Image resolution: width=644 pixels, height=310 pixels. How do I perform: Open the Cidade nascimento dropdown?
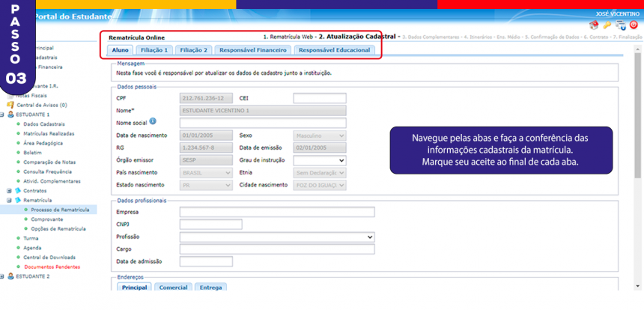320,185
